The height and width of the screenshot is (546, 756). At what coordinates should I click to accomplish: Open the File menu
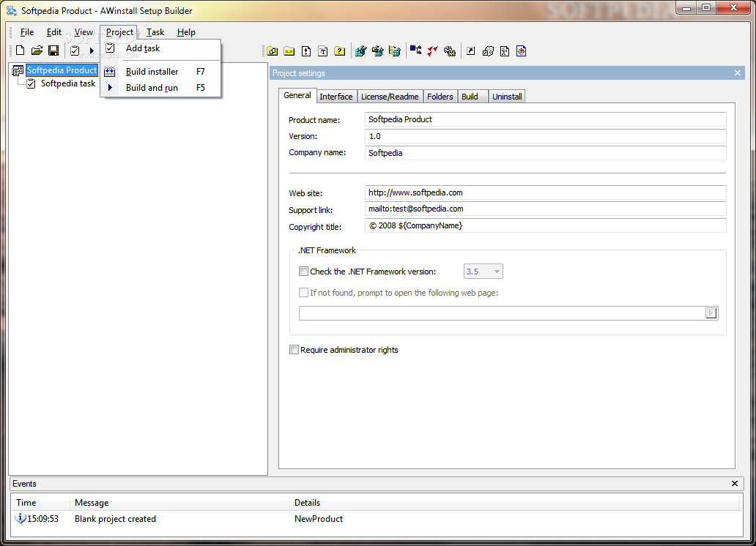[x=27, y=32]
